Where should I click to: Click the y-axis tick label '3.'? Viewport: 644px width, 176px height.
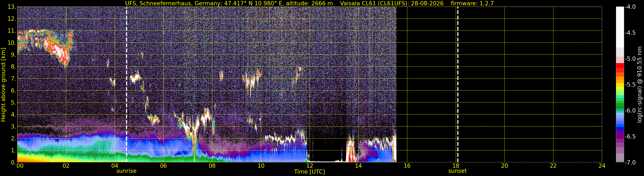pos(13,127)
